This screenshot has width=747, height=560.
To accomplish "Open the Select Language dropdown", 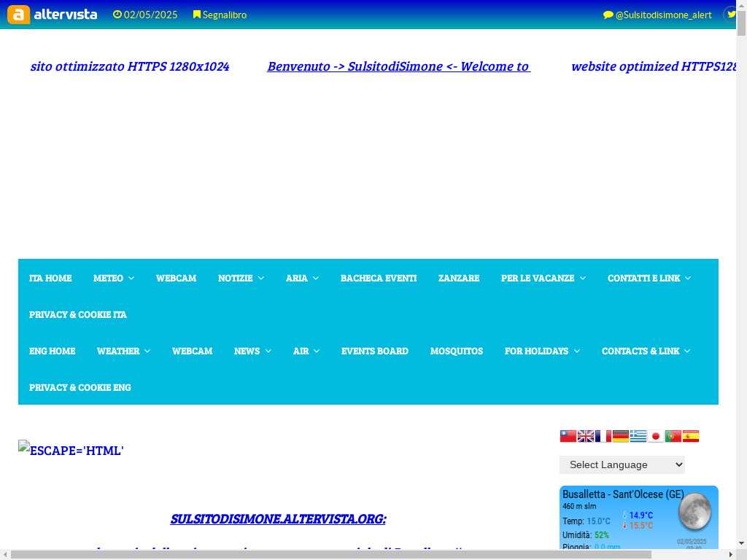I will click(x=622, y=464).
